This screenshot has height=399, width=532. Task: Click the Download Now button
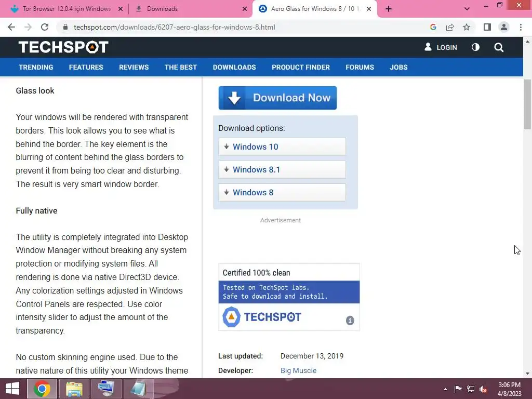point(277,98)
